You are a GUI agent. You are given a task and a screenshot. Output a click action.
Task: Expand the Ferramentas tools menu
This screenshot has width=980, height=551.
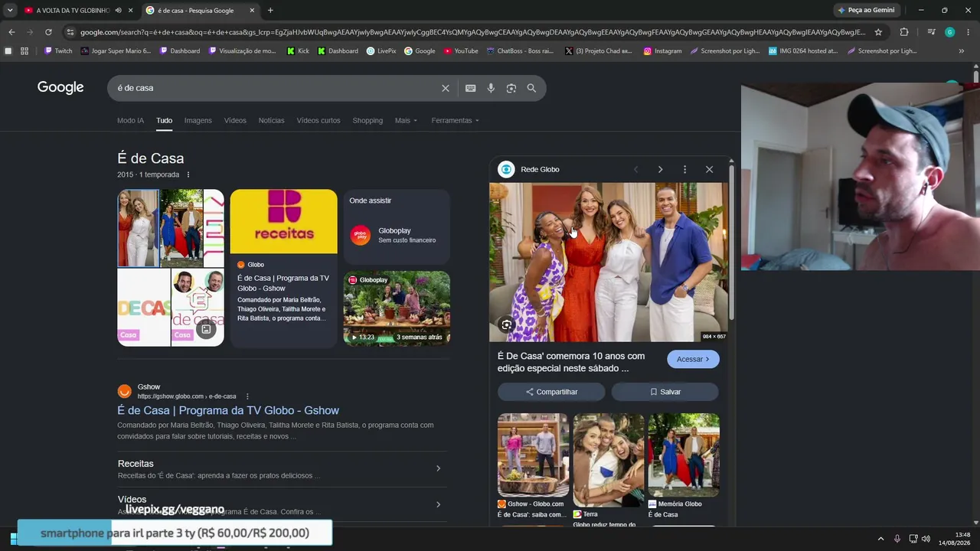[x=455, y=120]
